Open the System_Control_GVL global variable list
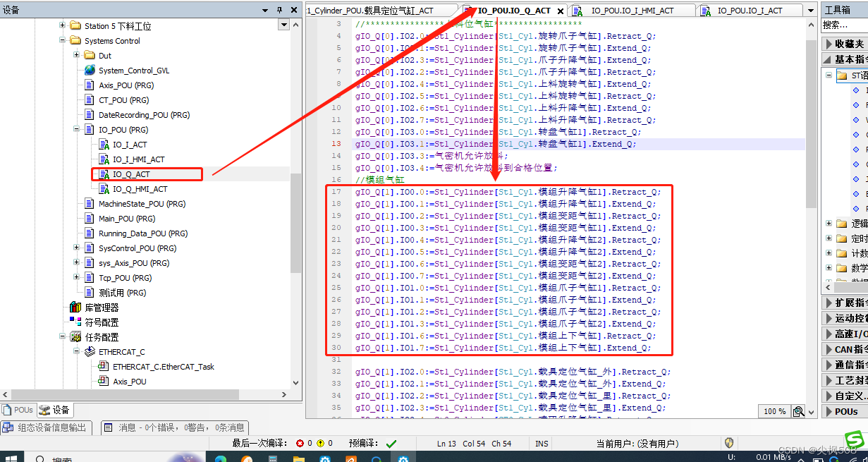 pyautogui.click(x=133, y=71)
